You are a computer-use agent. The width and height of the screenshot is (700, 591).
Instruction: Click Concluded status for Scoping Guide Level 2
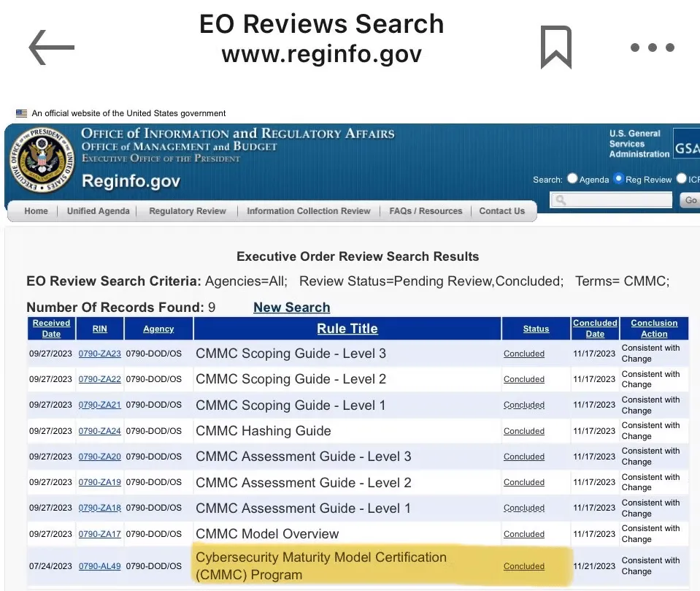523,379
